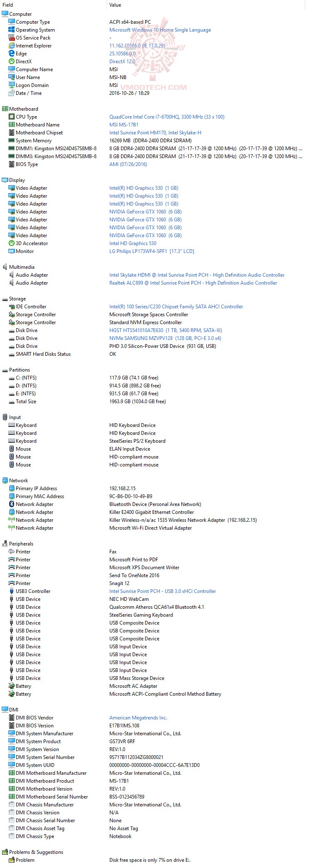Click the Partitions section icon
Screen dimensions: 326x868
pos(5,370)
